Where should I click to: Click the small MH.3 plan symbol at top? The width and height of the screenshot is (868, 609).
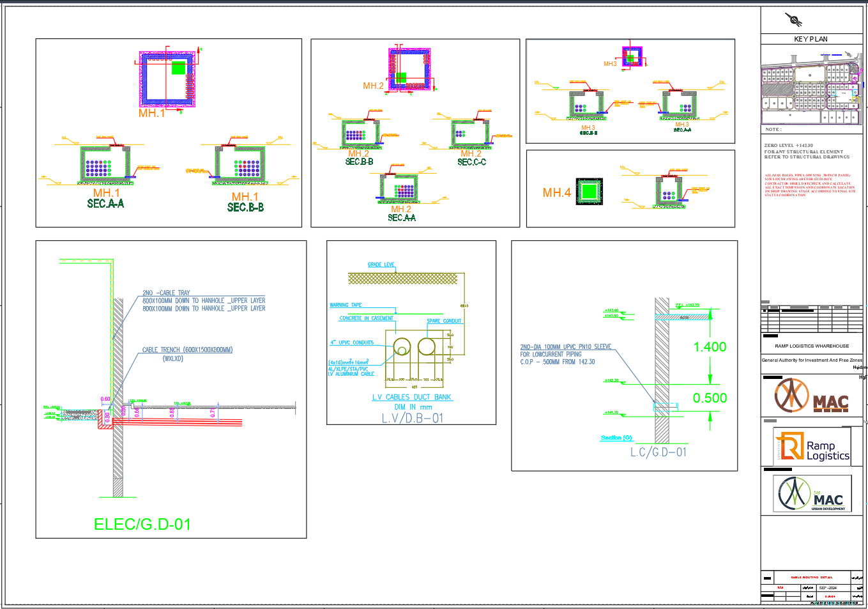coord(631,58)
